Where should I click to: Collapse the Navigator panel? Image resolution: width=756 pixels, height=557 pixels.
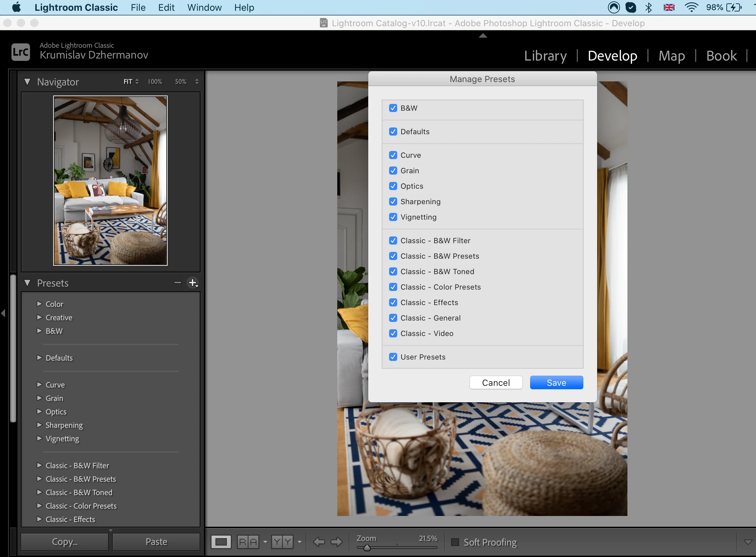click(x=27, y=82)
